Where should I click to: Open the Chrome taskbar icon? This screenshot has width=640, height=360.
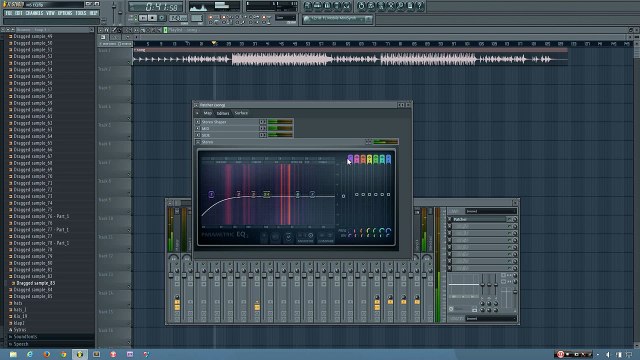click(63, 354)
